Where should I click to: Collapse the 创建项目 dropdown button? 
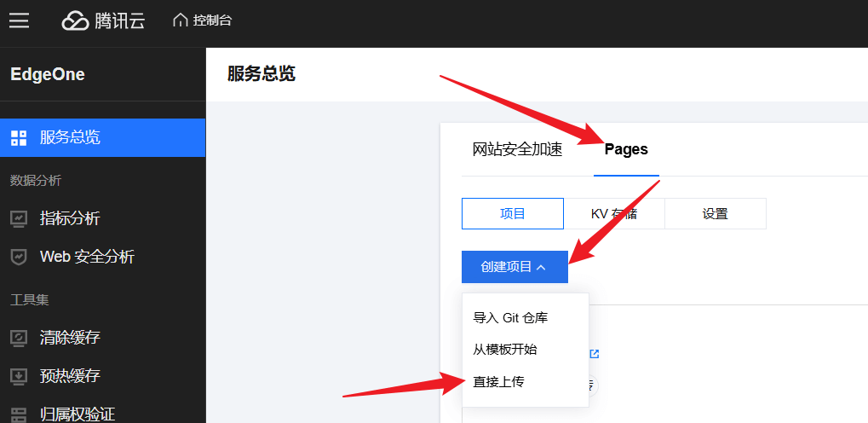click(x=514, y=267)
